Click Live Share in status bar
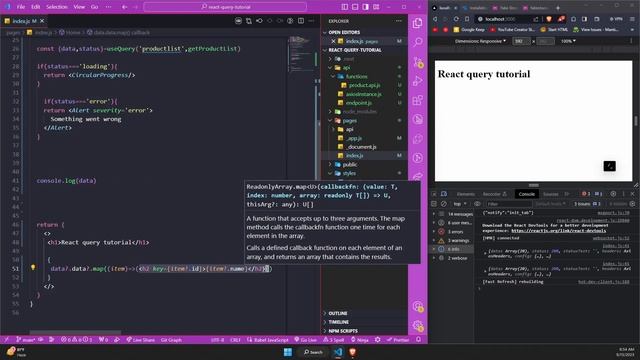The width and height of the screenshot is (640, 360). (140, 340)
